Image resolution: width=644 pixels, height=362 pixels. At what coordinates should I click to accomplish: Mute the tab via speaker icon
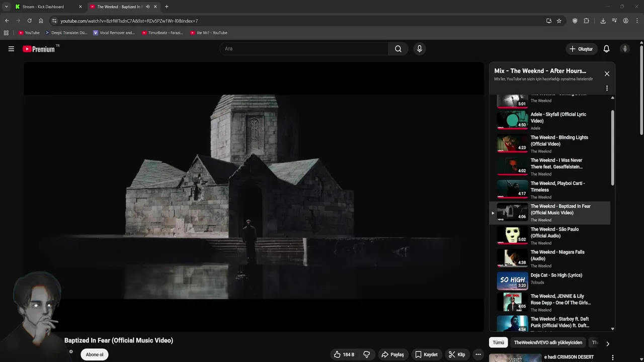click(147, 7)
